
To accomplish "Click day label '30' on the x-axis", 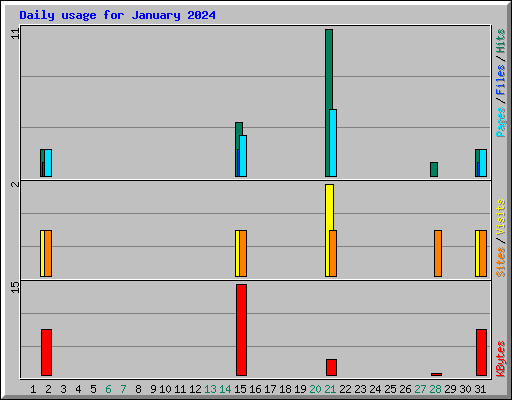I will pos(465,389).
